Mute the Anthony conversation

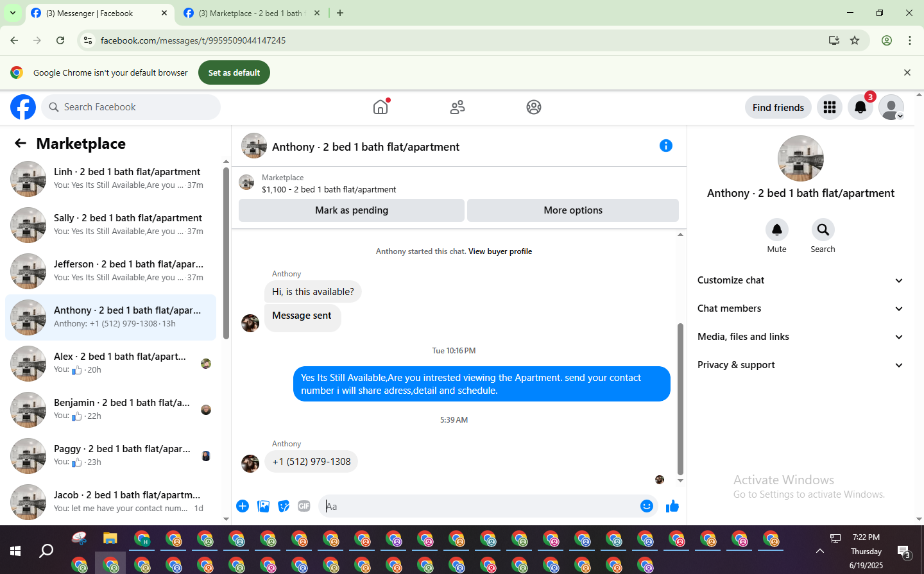[777, 230]
